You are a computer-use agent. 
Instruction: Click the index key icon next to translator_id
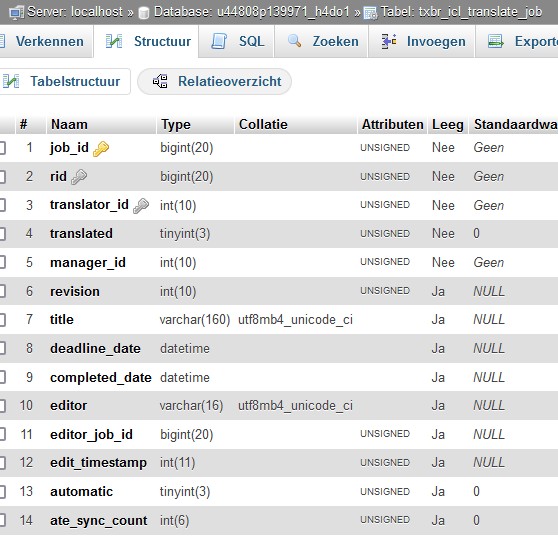[141, 206]
